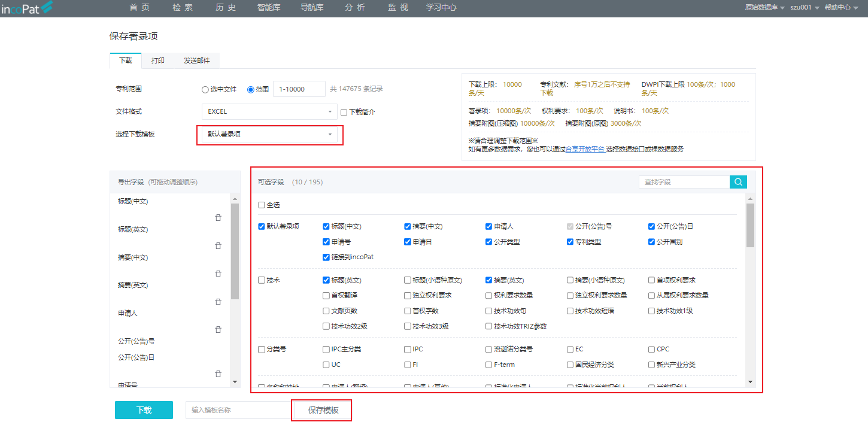
Task: Open 学习中心 in navigation bar
Action: pyautogui.click(x=441, y=8)
